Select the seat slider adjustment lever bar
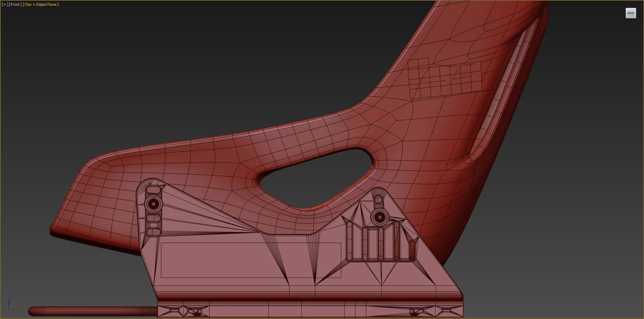644x319 pixels. pyautogui.click(x=93, y=311)
